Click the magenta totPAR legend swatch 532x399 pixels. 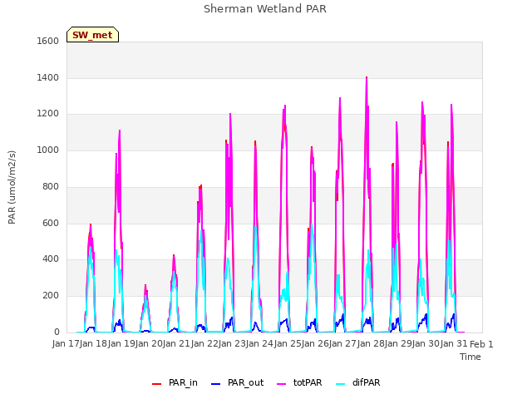(281, 384)
